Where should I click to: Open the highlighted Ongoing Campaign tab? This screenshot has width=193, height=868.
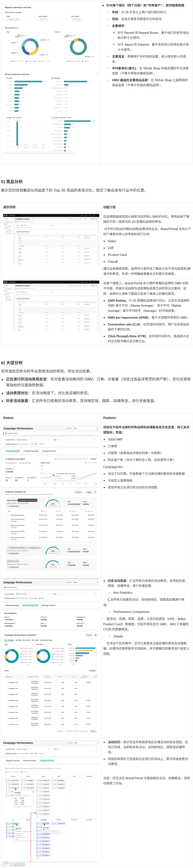tap(13, 451)
